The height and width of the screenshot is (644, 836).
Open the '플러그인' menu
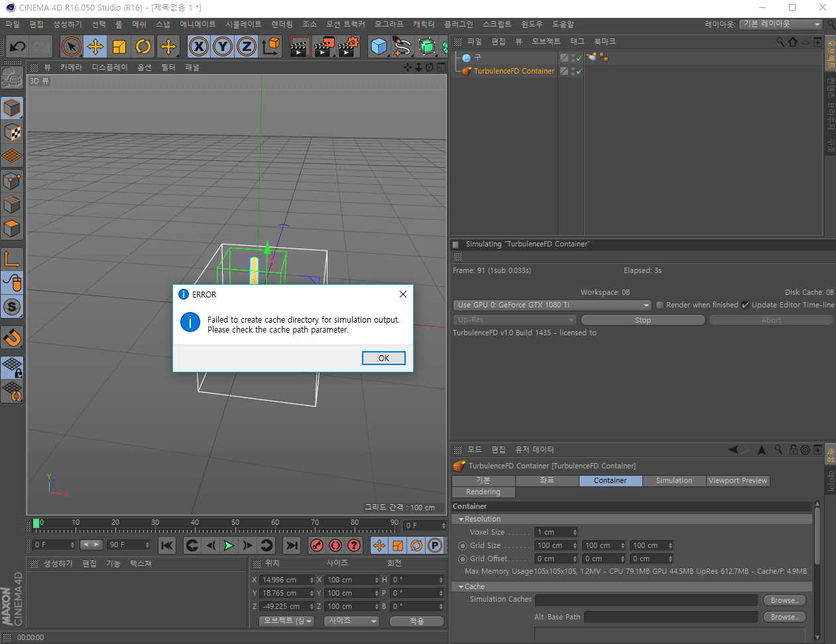pos(459,24)
